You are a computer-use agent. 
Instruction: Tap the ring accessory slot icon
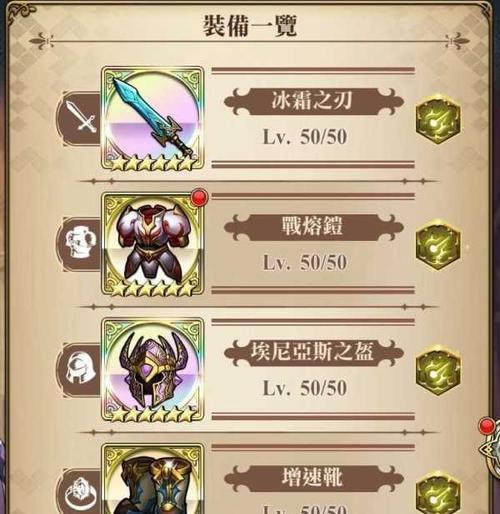point(82,494)
